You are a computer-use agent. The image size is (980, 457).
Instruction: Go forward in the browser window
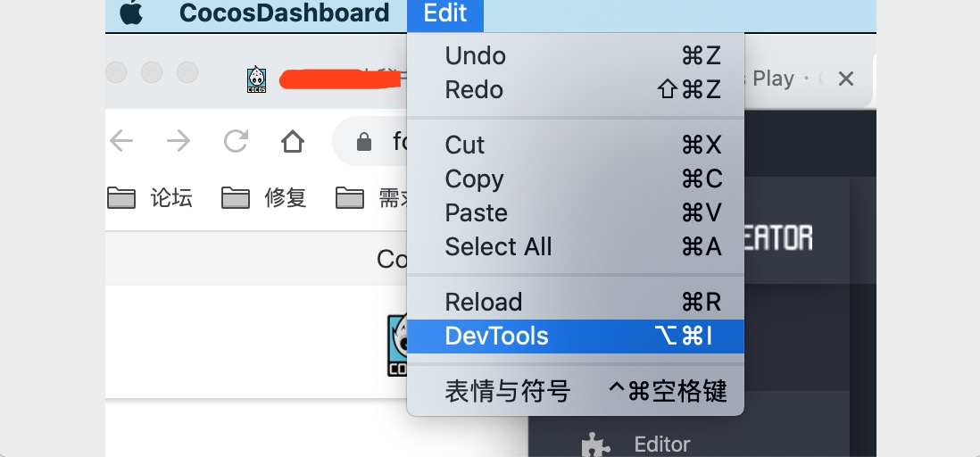tap(179, 141)
